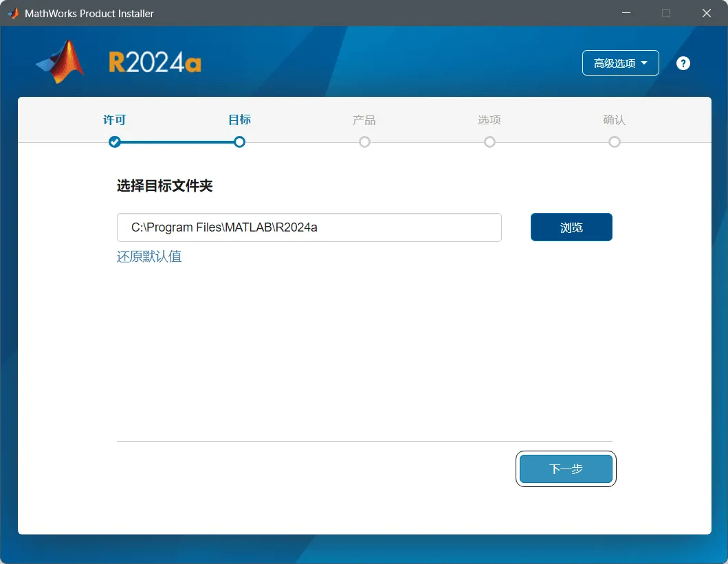
Task: Click the 选择目标文件夹 heading
Action: click(165, 185)
